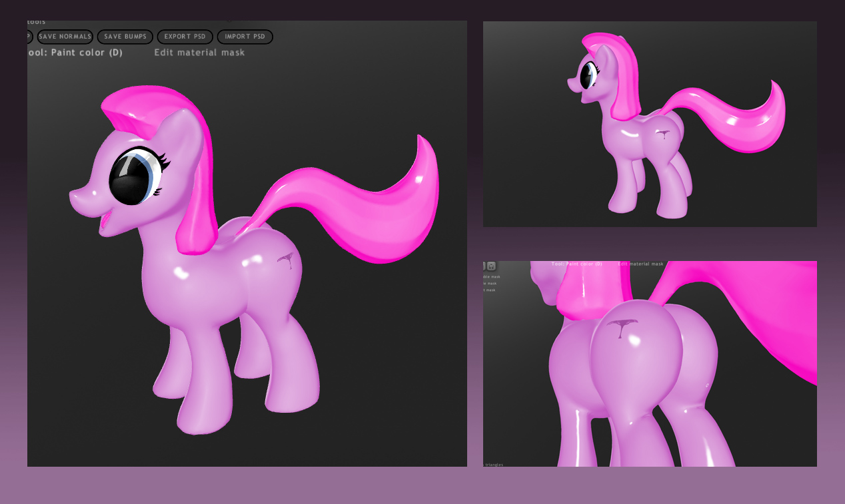This screenshot has height=504, width=845.
Task: Click the SAVE BUMPS button
Action: [x=125, y=37]
